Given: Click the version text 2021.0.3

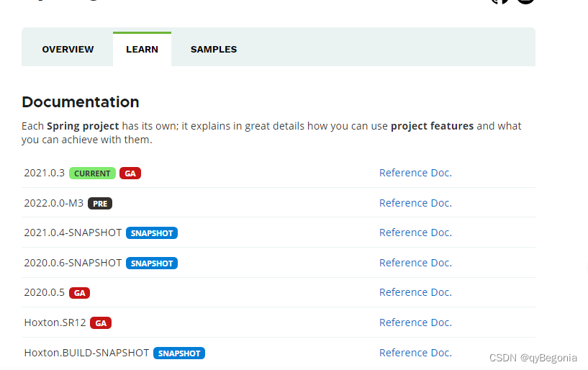Looking at the screenshot, I should click(44, 173).
